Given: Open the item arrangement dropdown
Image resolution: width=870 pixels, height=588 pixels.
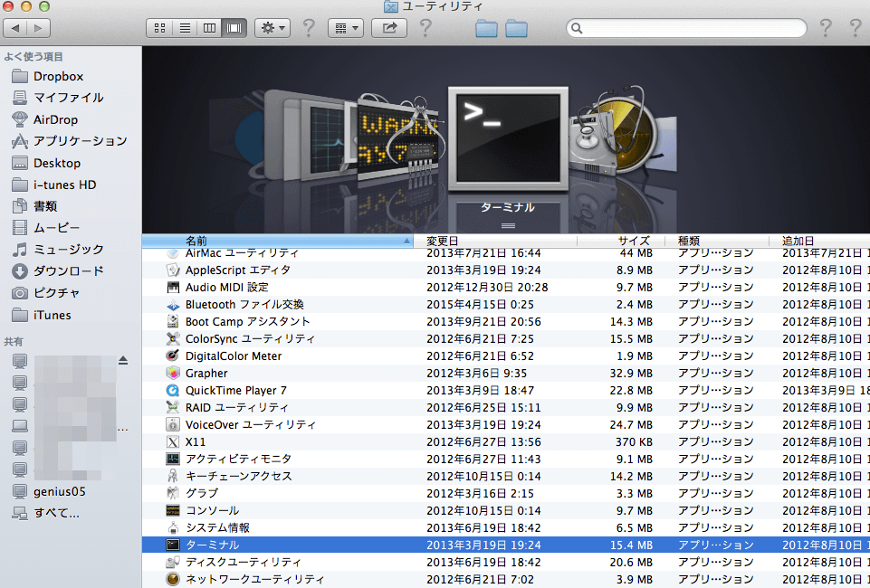Looking at the screenshot, I should point(344,28).
